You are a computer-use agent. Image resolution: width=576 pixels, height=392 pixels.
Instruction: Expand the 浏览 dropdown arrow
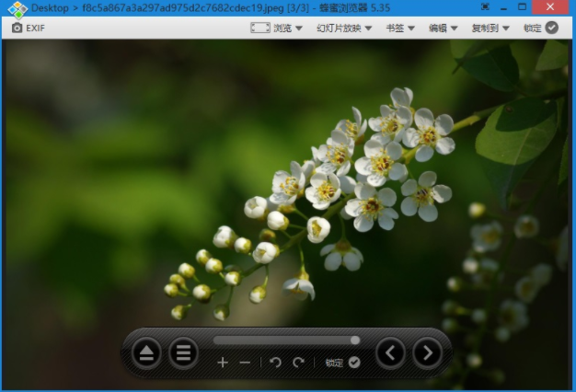299,29
